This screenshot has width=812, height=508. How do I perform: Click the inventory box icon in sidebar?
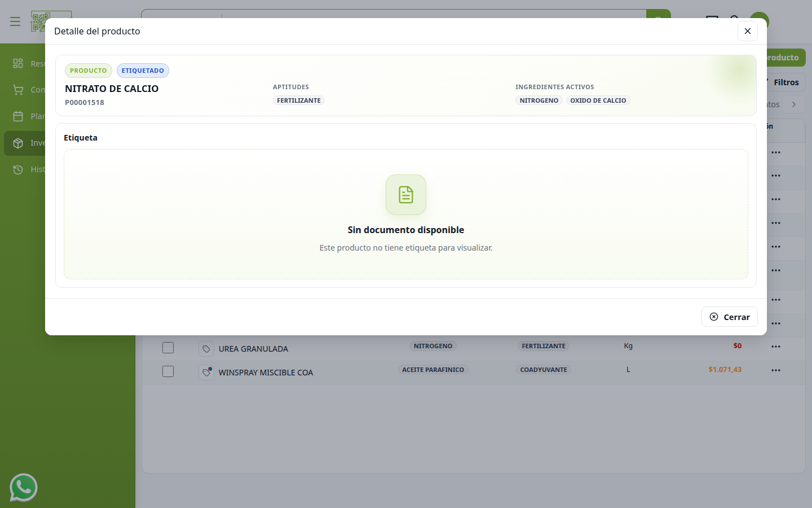[x=18, y=143]
